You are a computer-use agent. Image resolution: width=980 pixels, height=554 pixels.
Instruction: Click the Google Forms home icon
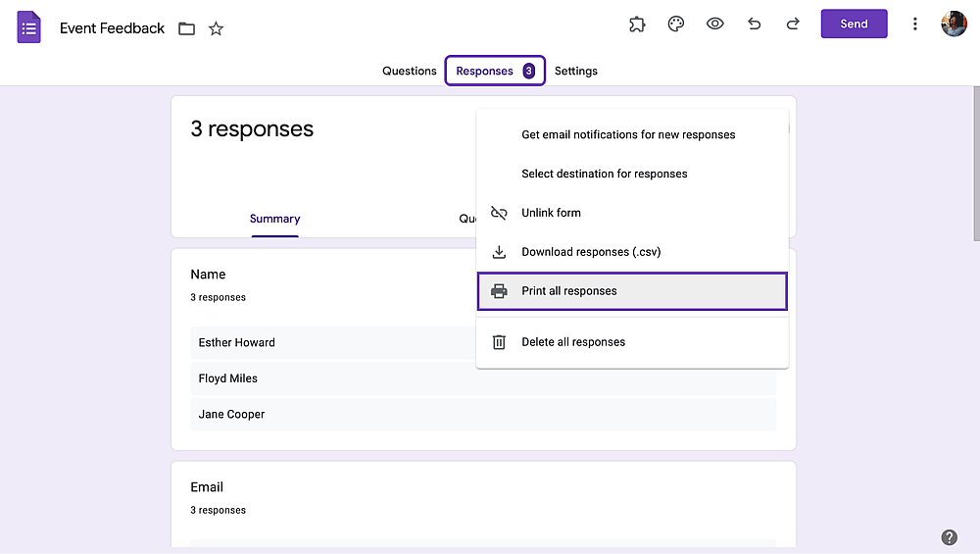[x=28, y=27]
